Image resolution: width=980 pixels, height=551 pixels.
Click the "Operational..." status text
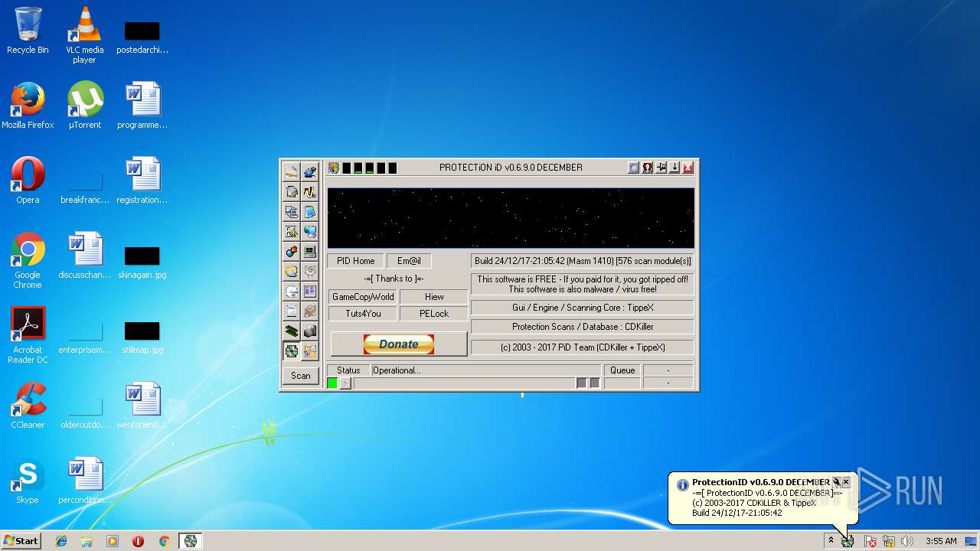[x=397, y=370]
